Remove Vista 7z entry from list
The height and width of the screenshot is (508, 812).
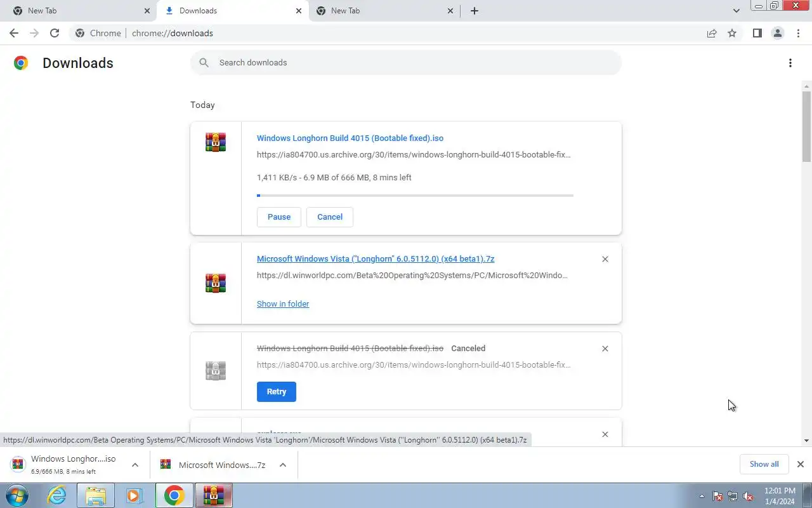605,259
